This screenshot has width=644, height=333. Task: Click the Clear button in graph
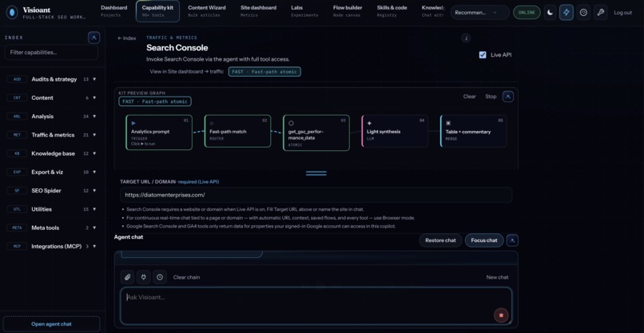pyautogui.click(x=470, y=97)
